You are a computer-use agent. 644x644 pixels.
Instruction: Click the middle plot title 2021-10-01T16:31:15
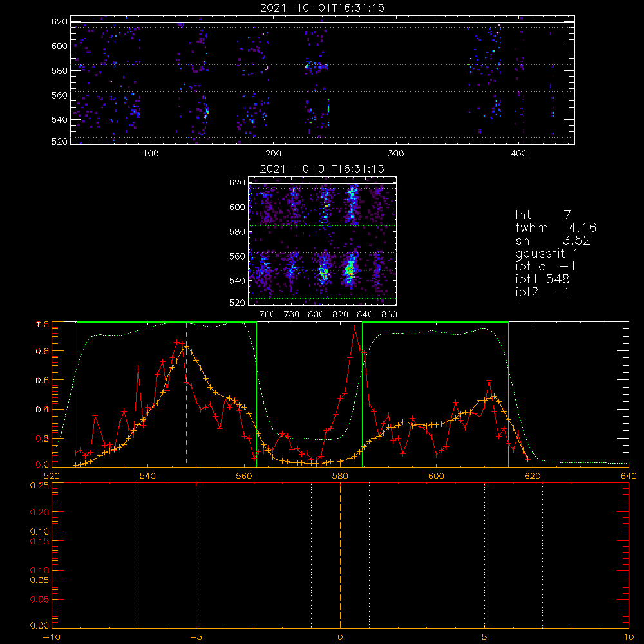[322, 169]
